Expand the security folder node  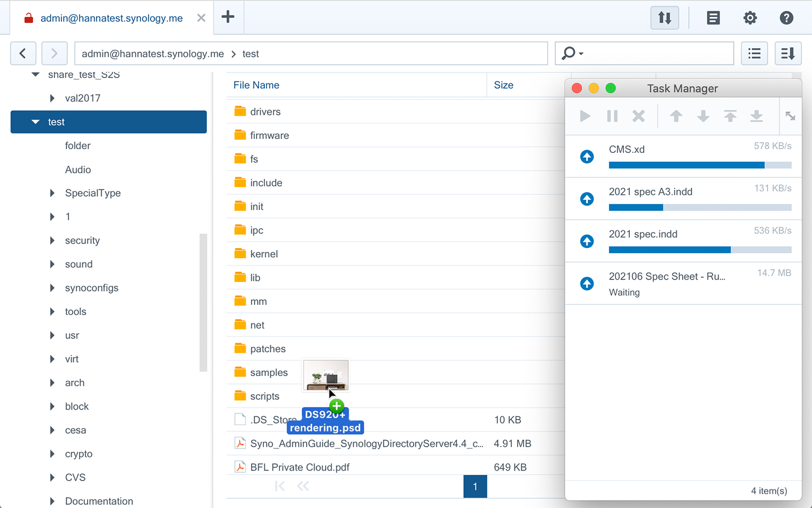tap(52, 241)
